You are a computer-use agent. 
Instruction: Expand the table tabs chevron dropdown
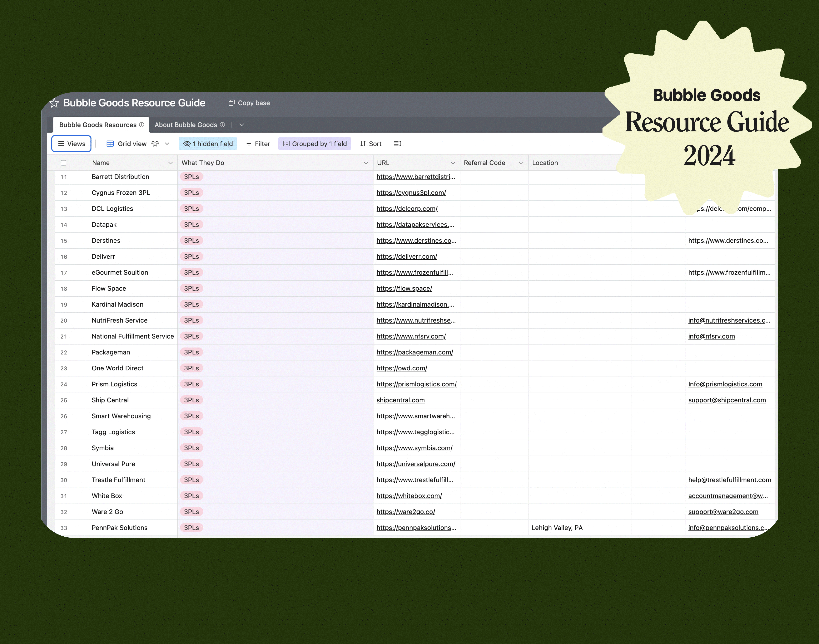(x=242, y=125)
